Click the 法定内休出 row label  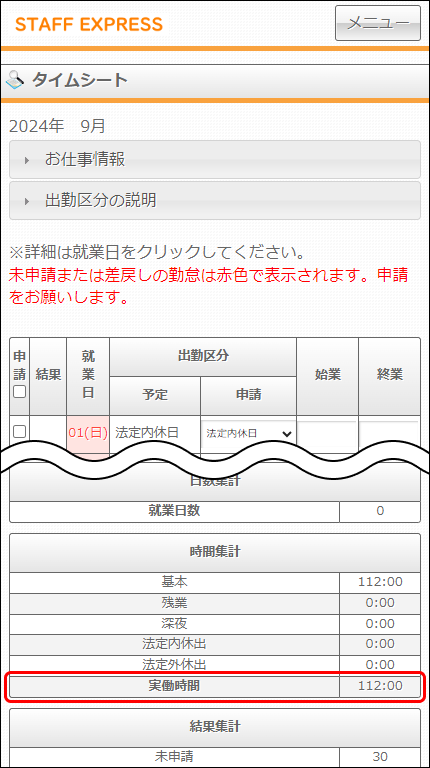[x=174, y=644]
